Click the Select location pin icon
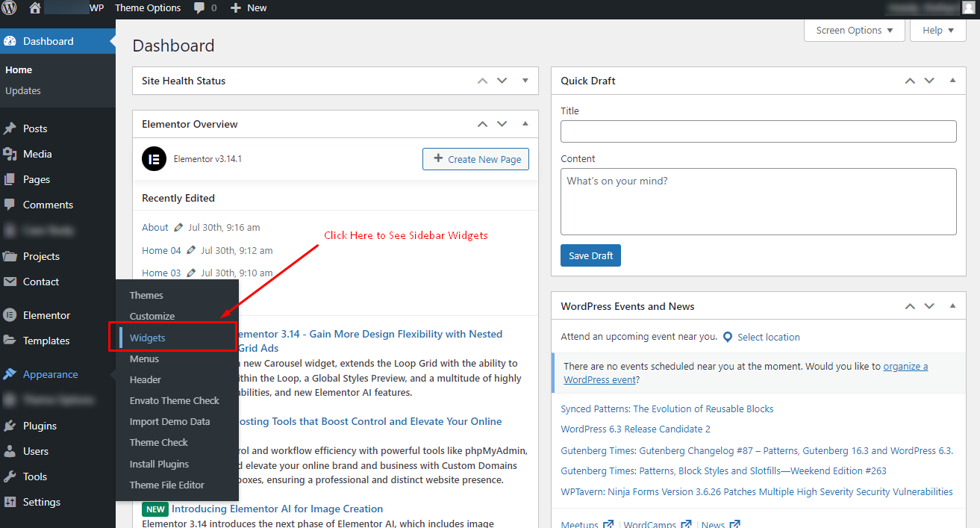This screenshot has height=528, width=980. click(x=728, y=336)
